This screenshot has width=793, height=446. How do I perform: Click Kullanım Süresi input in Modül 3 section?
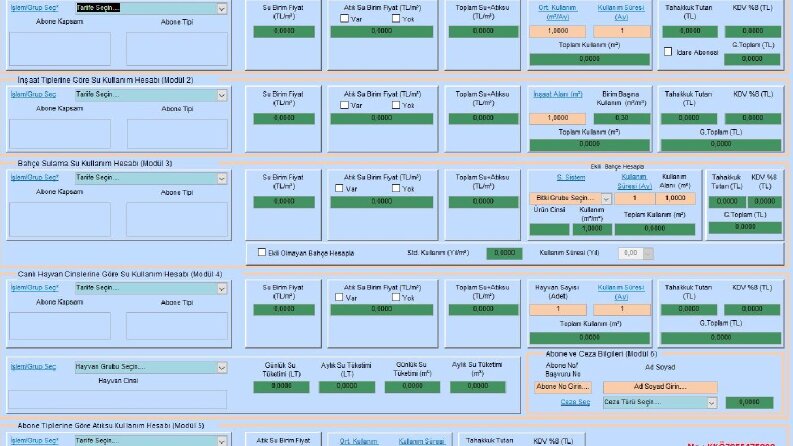tap(634, 198)
